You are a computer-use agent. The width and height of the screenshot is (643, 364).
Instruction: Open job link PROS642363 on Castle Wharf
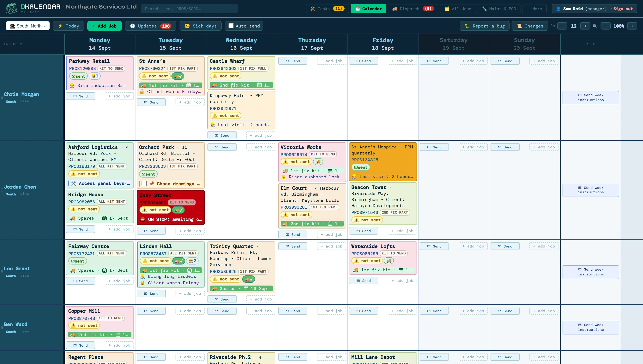tap(223, 69)
